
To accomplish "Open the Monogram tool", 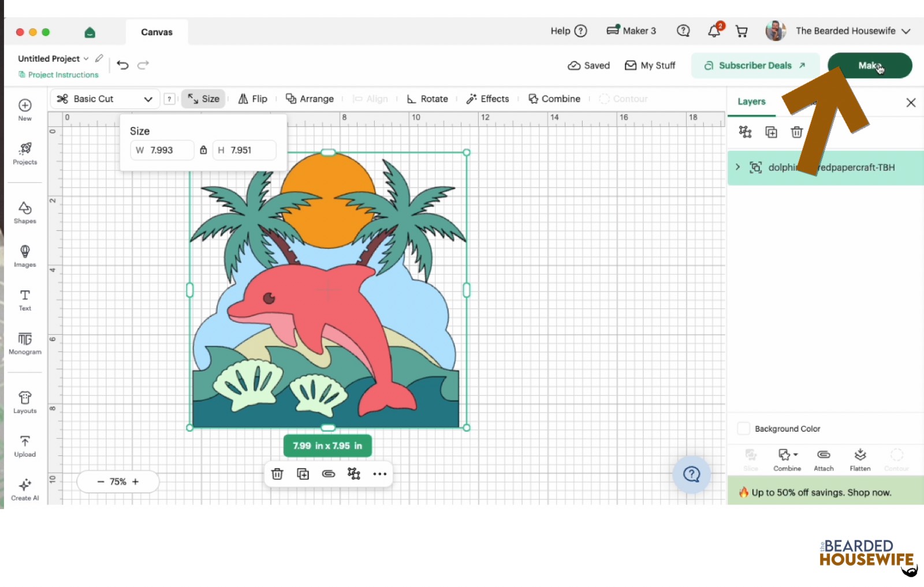I will coord(25,343).
